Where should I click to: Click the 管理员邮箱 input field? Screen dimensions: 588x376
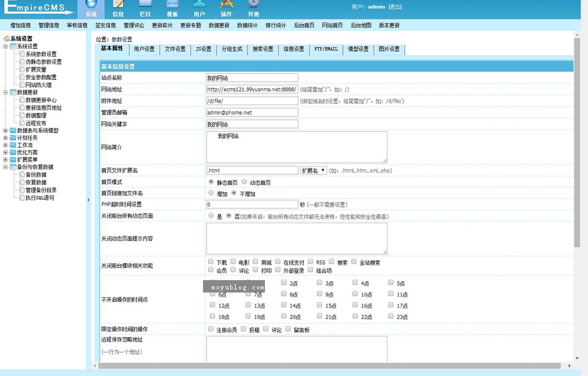[252, 113]
